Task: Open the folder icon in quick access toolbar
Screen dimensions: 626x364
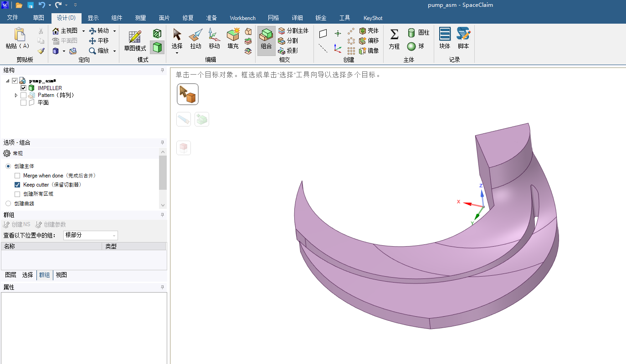Action: (x=19, y=5)
